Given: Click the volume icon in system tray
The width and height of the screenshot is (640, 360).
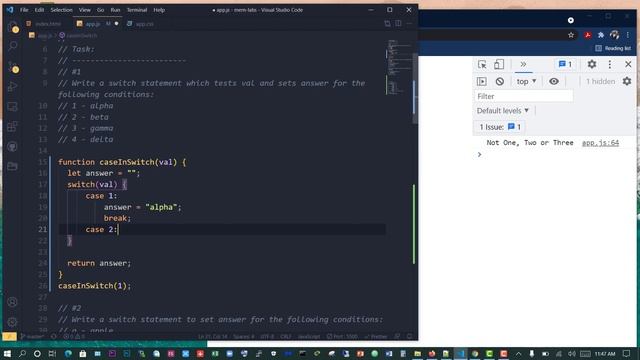Looking at the screenshot, I should 572,354.
